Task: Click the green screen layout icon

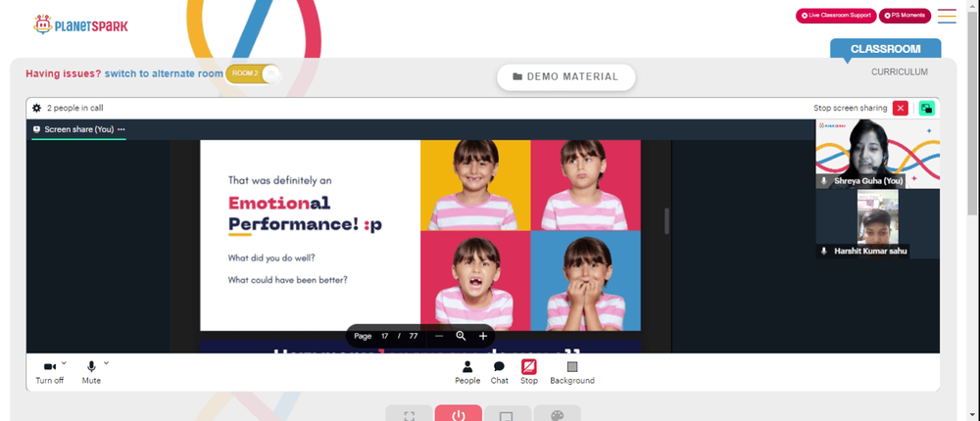Action: 927,108
